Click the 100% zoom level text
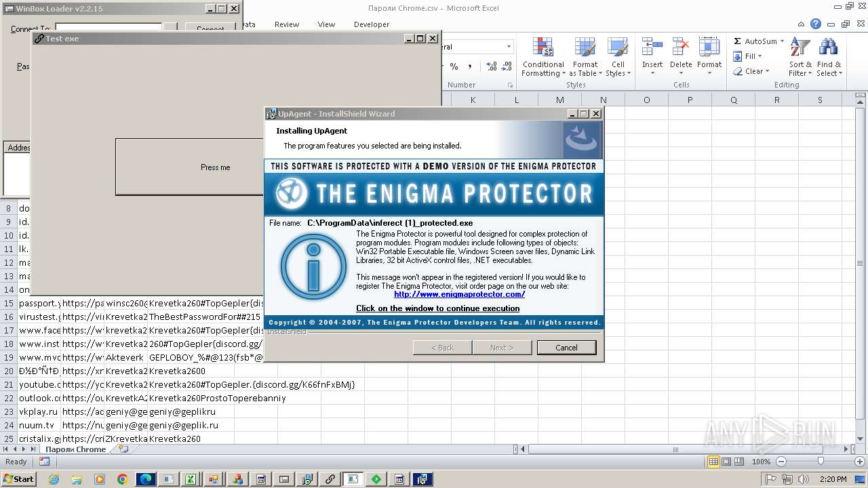Image resolution: width=868 pixels, height=488 pixels. click(x=761, y=462)
